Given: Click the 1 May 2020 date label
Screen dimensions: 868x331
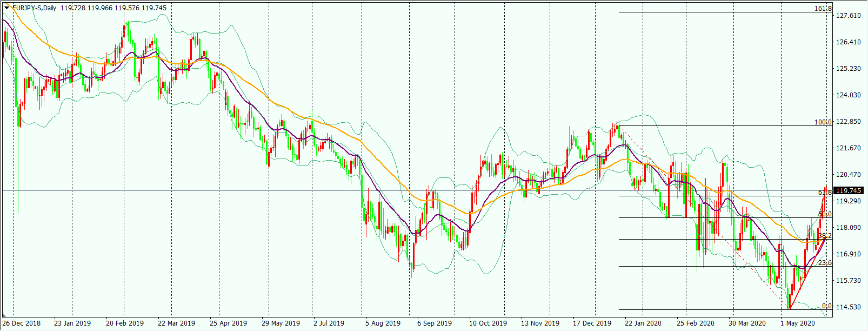Looking at the screenshot, I should [798, 323].
